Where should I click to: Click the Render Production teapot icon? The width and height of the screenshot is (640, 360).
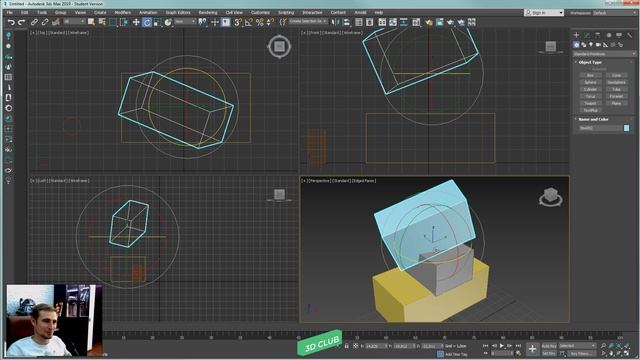coord(450,22)
